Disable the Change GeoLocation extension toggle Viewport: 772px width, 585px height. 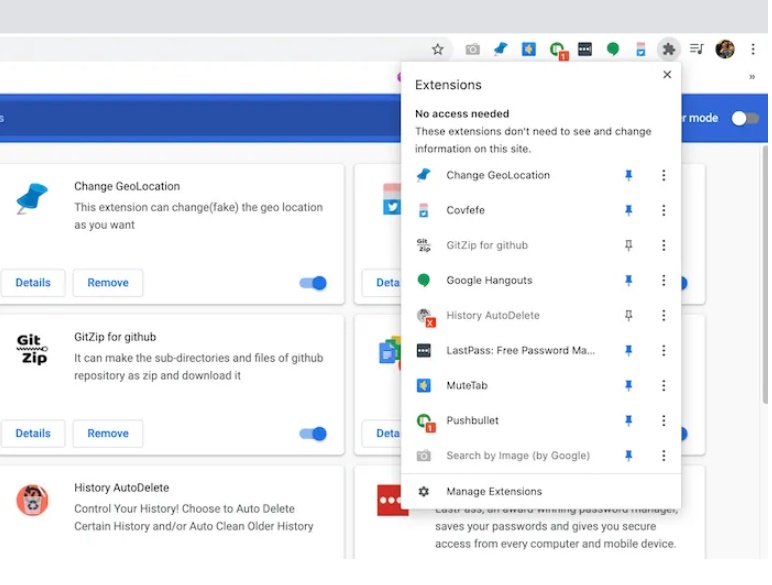(313, 283)
